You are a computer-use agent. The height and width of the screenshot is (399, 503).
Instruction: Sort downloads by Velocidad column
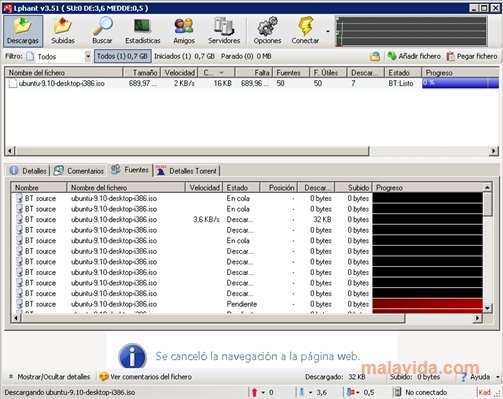point(180,72)
